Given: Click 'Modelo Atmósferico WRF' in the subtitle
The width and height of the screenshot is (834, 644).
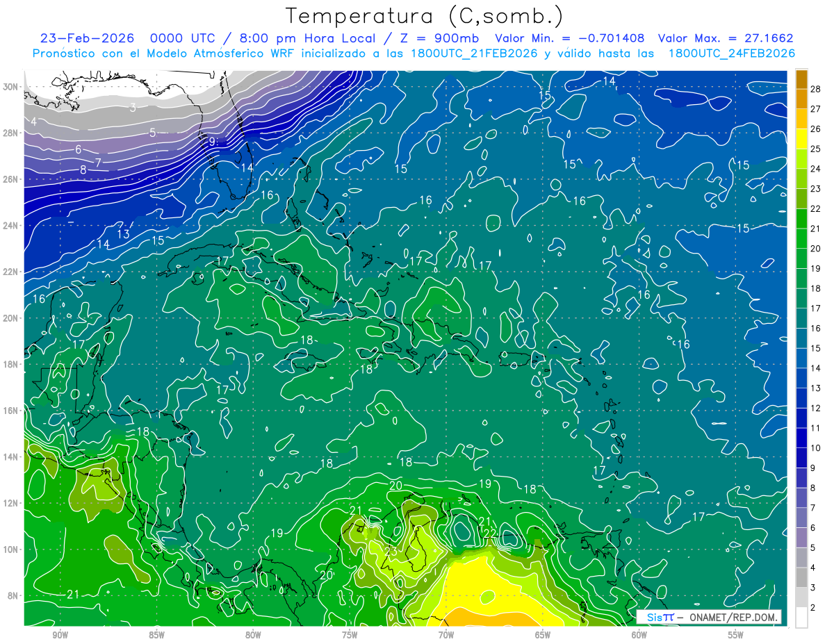Looking at the screenshot, I should click(221, 53).
